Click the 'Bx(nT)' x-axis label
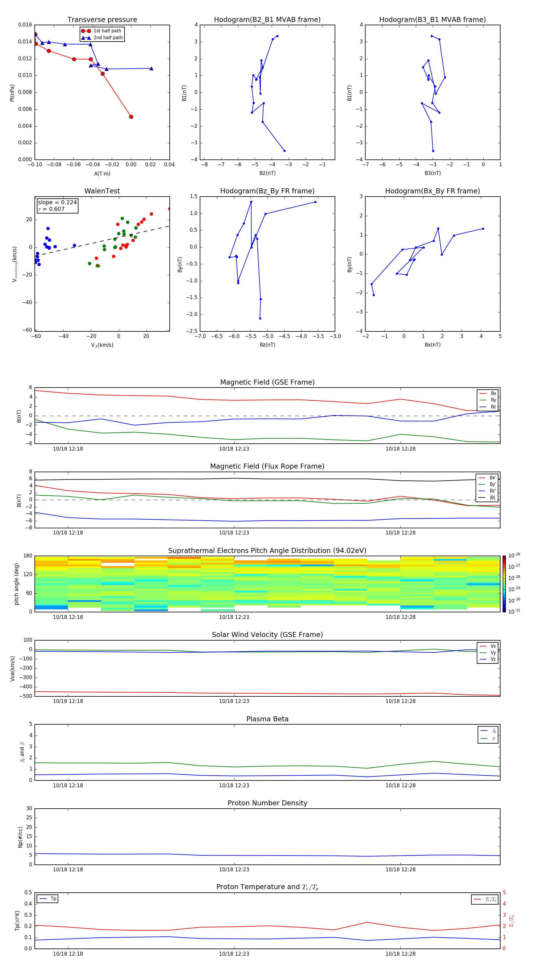Viewport: 535px width, 980px height. click(x=432, y=345)
